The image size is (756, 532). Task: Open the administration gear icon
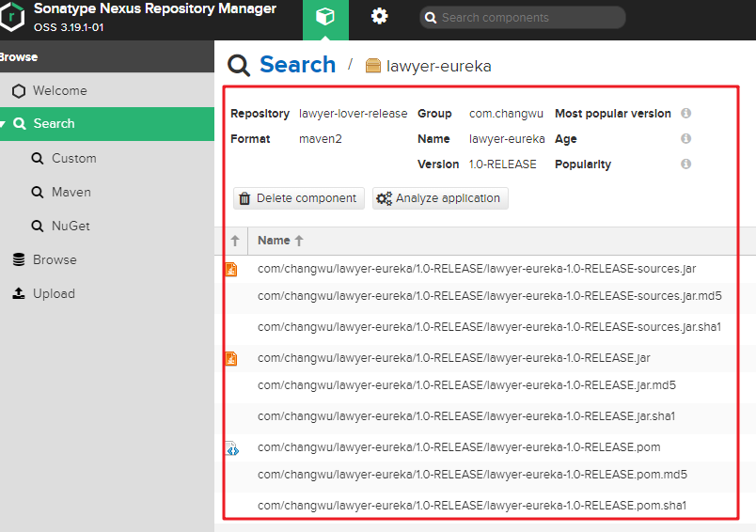click(x=379, y=17)
